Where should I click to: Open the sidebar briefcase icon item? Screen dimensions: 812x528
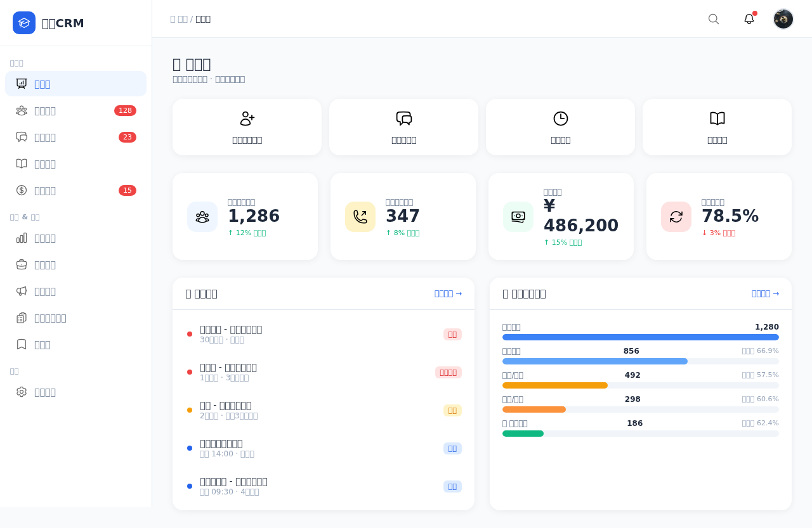click(75, 264)
